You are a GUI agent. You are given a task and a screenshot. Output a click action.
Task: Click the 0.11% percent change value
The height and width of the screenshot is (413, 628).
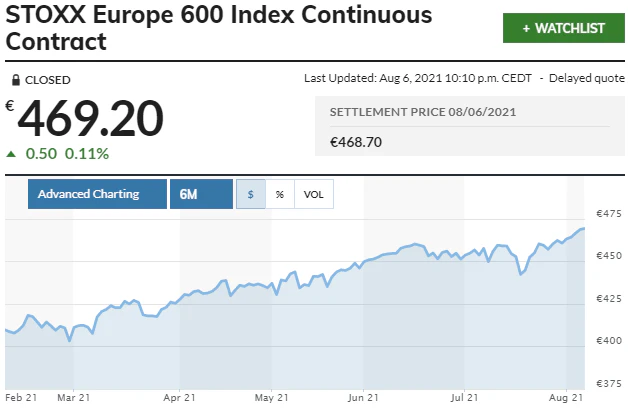(x=87, y=154)
